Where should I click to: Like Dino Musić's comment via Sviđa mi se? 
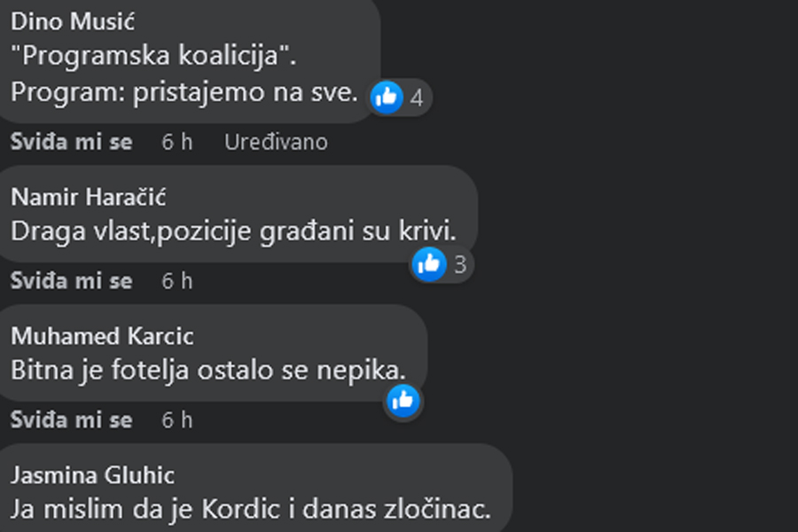[72, 142]
